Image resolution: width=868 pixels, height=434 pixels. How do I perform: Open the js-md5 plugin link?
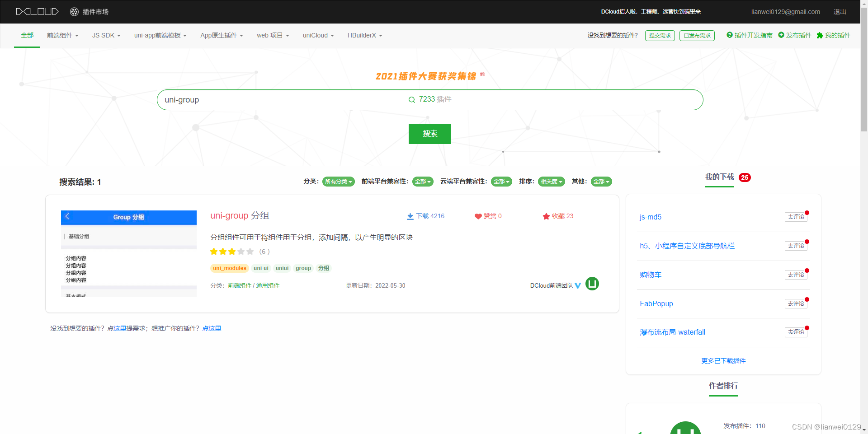point(651,217)
